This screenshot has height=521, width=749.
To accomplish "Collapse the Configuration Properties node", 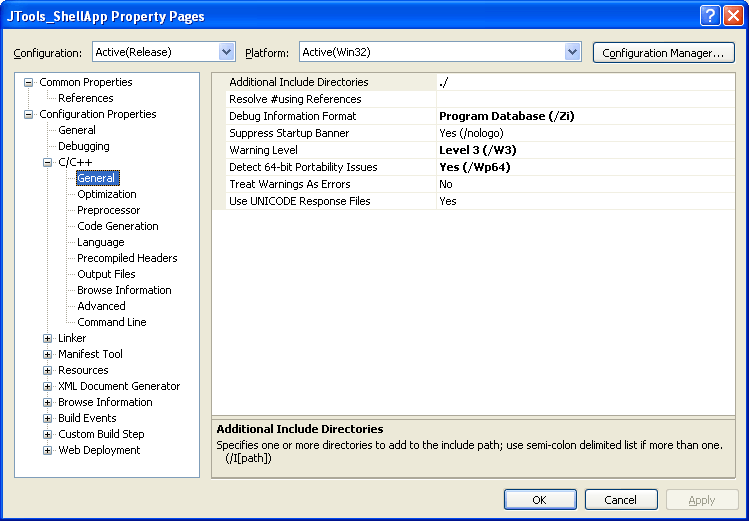I will point(29,114).
